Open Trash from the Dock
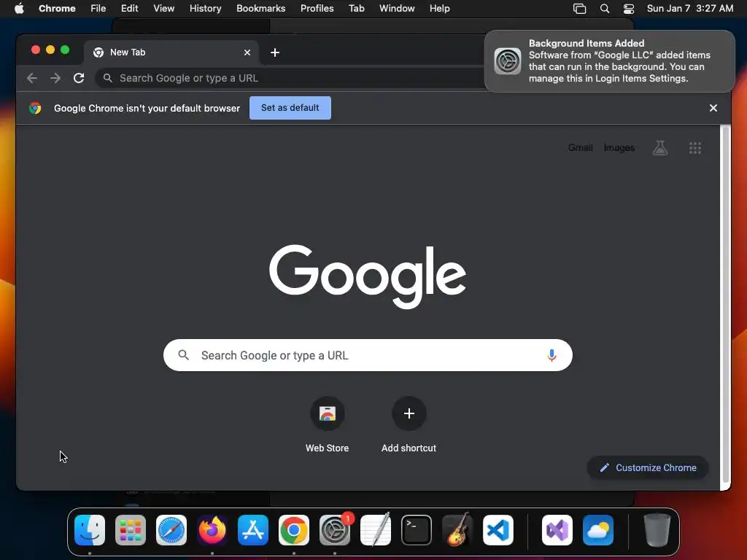 click(x=657, y=530)
